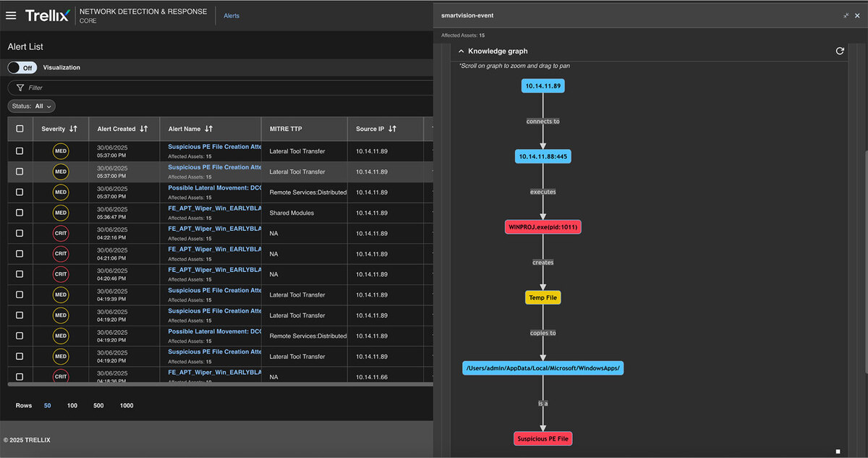The image size is (868, 458).
Task: Sort alerts by Source IP arrows
Action: pyautogui.click(x=392, y=129)
